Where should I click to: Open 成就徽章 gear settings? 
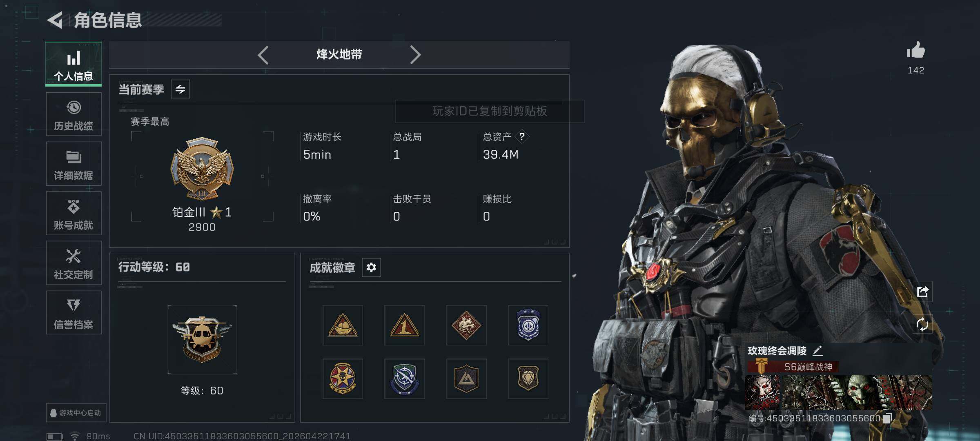click(371, 267)
